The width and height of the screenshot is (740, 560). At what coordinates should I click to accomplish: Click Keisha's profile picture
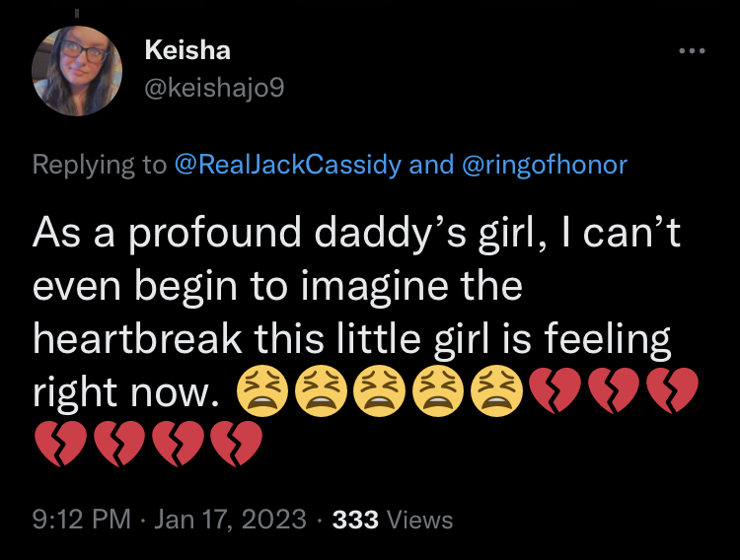76,70
